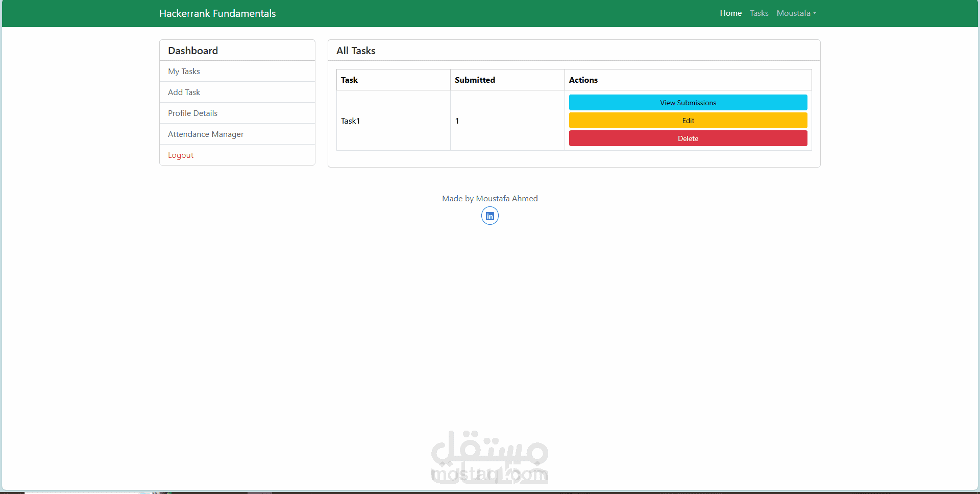Click the Submitted count 1 cell
The image size is (980, 494).
click(507, 121)
